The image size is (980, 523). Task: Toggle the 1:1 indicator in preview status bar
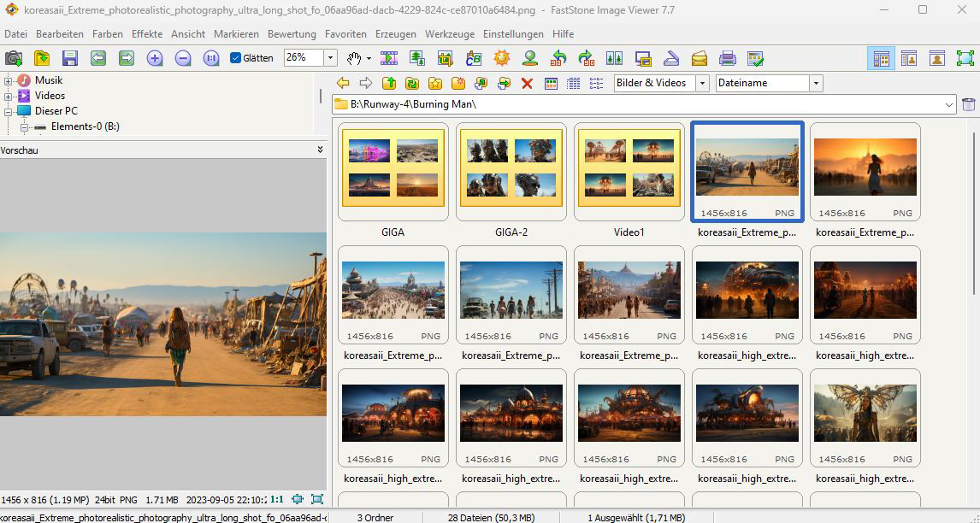tap(277, 499)
